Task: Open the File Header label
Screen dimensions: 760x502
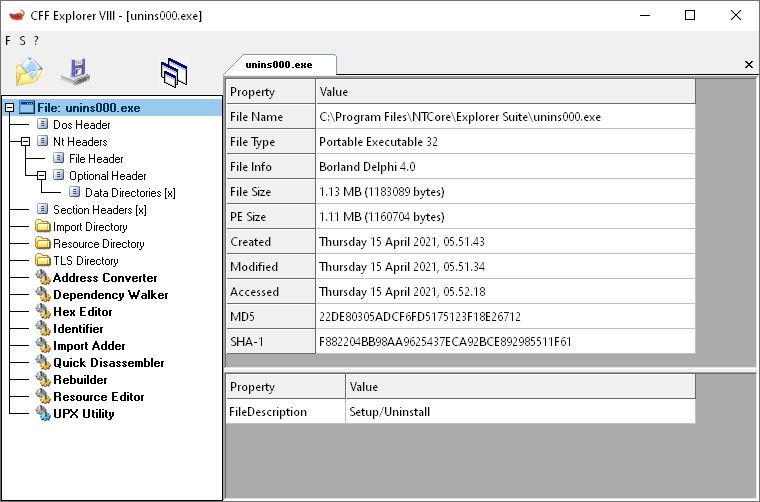Action: click(96, 158)
